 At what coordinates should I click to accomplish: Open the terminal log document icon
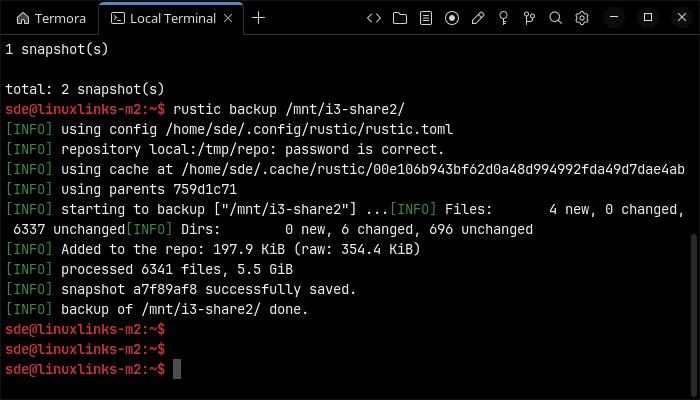(426, 18)
